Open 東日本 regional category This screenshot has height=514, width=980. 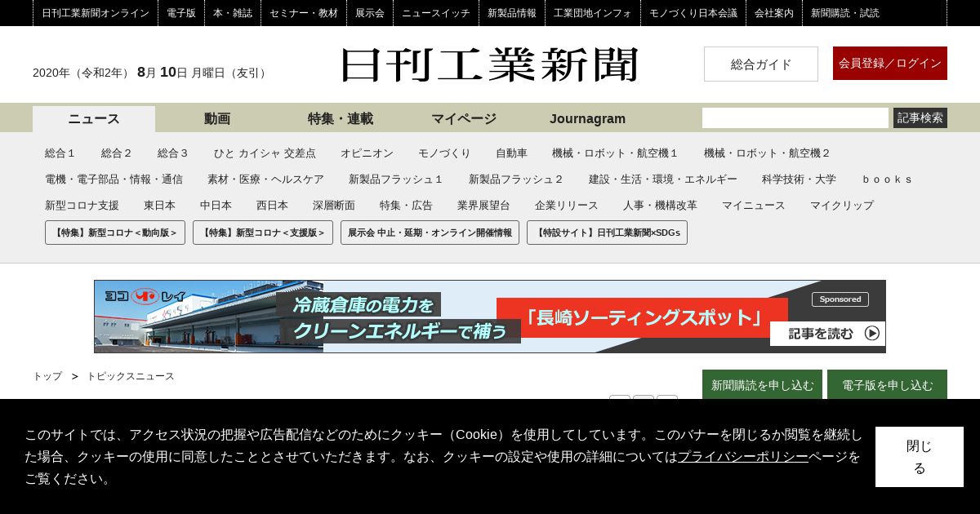[159, 206]
